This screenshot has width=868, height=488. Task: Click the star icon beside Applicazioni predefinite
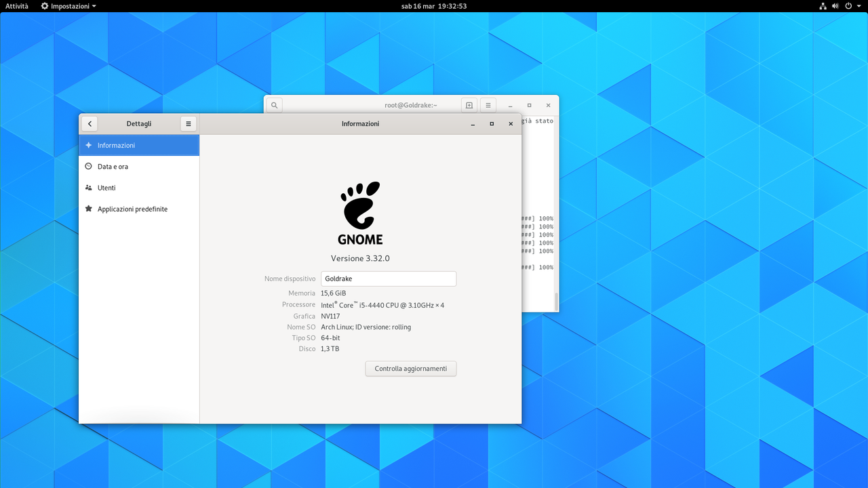point(89,209)
